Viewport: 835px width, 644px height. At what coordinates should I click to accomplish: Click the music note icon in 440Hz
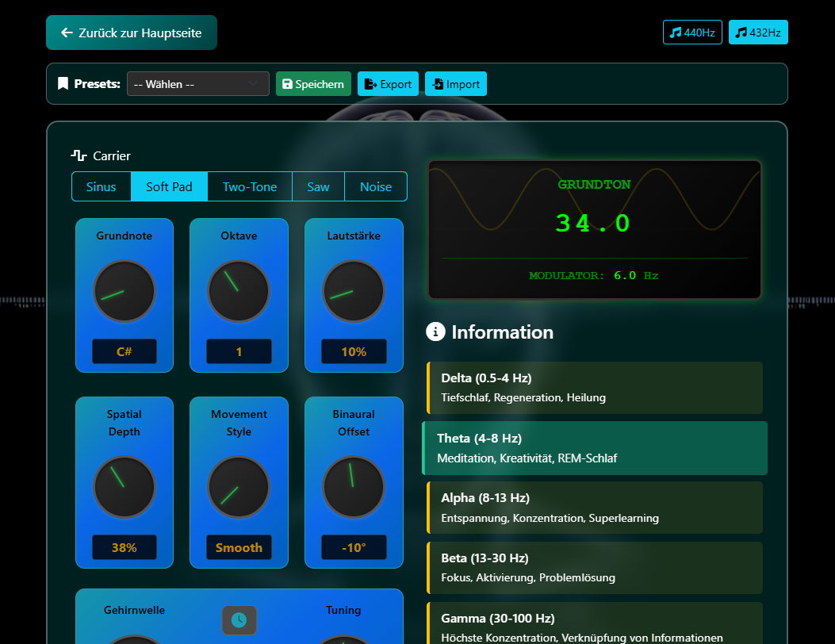676,33
